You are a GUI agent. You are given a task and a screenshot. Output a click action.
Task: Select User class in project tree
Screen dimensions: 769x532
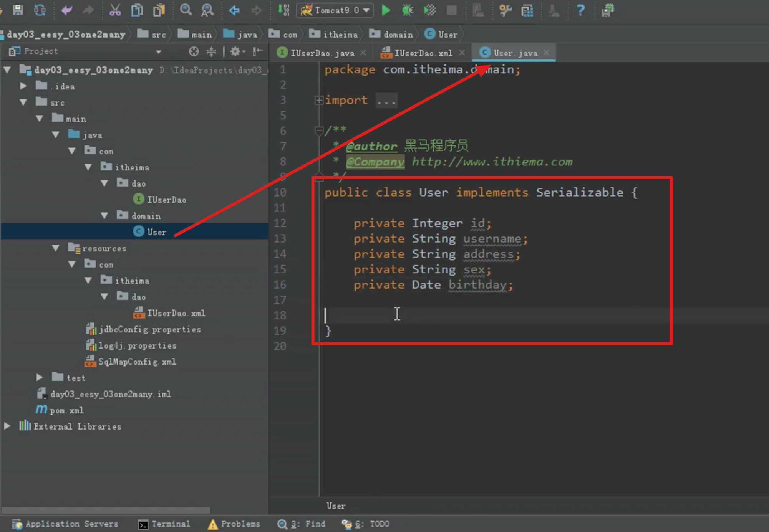click(x=150, y=232)
